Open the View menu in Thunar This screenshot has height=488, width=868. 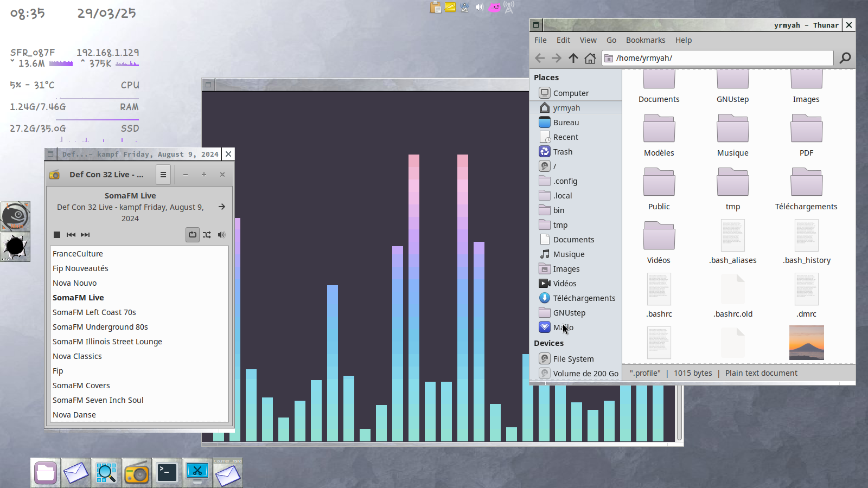click(588, 40)
